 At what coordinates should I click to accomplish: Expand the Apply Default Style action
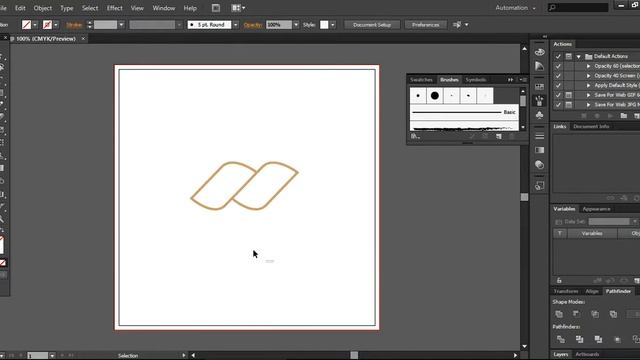[x=589, y=85]
